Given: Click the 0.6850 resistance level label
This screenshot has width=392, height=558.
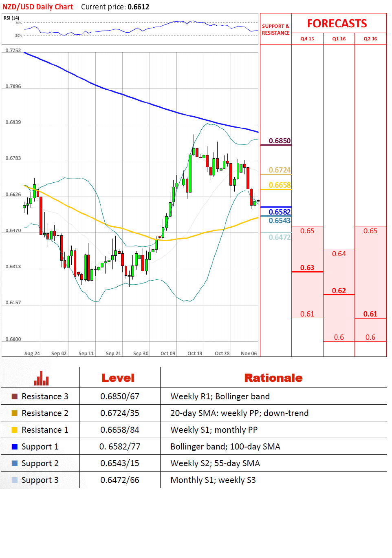Looking at the screenshot, I should [x=280, y=141].
